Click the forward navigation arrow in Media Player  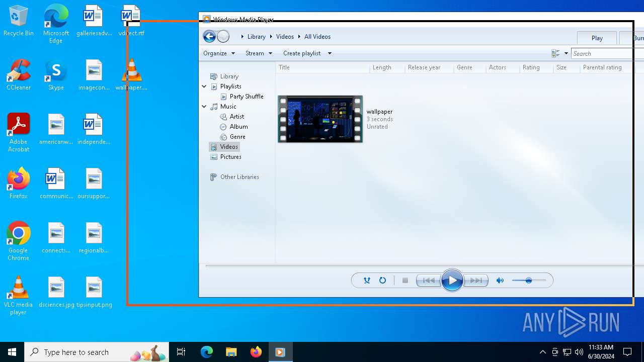[x=223, y=36]
